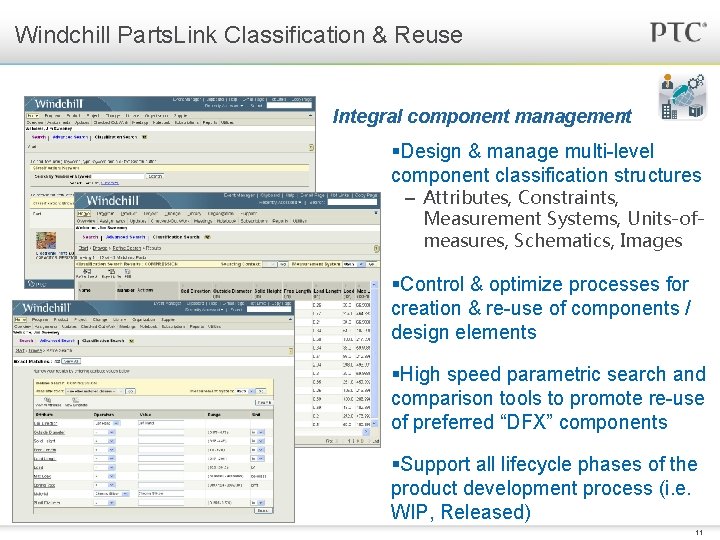Click the help icon at right of results breadcrumb
Screen dimensions: 720x540
[377, 248]
